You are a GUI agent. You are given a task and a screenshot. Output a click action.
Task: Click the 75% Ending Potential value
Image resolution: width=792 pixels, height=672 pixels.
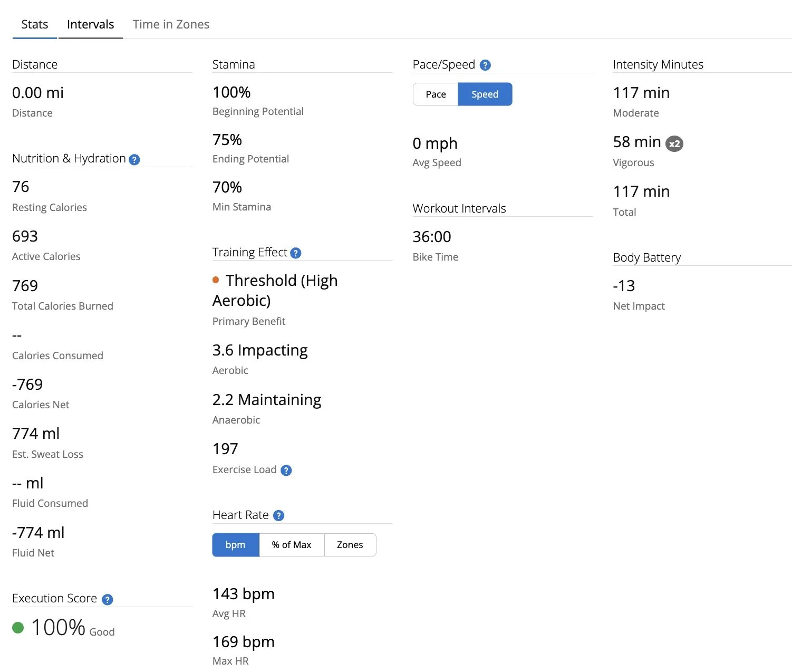click(x=227, y=140)
